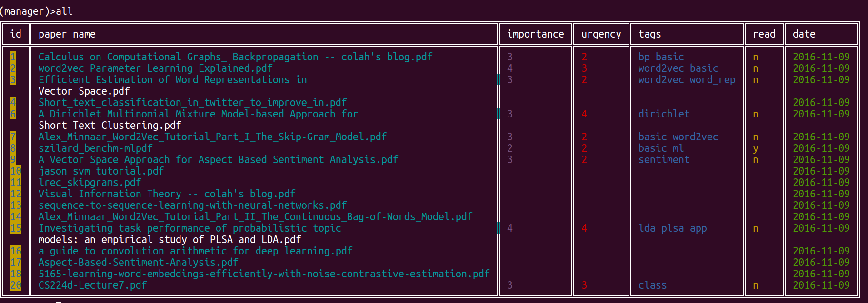Click the 'tags' column header
Viewport: 868px width, 303px height.
click(649, 34)
